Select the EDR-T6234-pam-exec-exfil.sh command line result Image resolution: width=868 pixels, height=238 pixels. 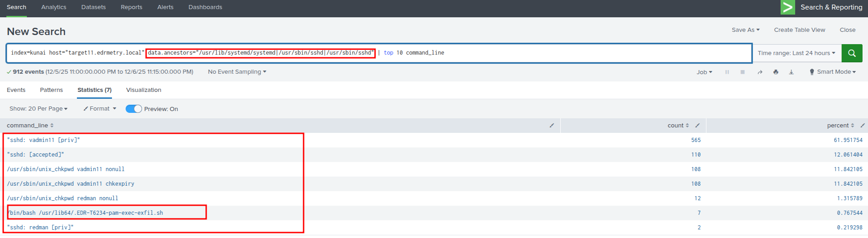pyautogui.click(x=86, y=213)
